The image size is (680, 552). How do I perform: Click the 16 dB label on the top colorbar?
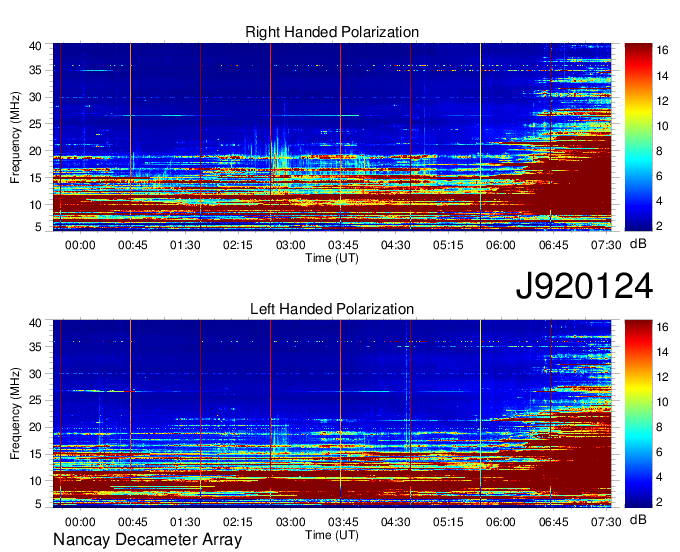point(662,50)
